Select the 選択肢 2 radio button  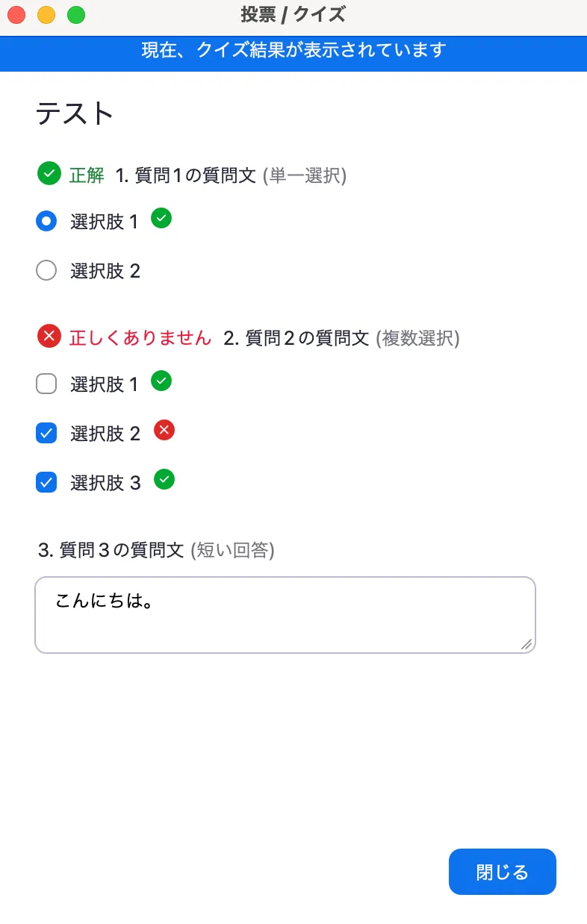coord(46,270)
